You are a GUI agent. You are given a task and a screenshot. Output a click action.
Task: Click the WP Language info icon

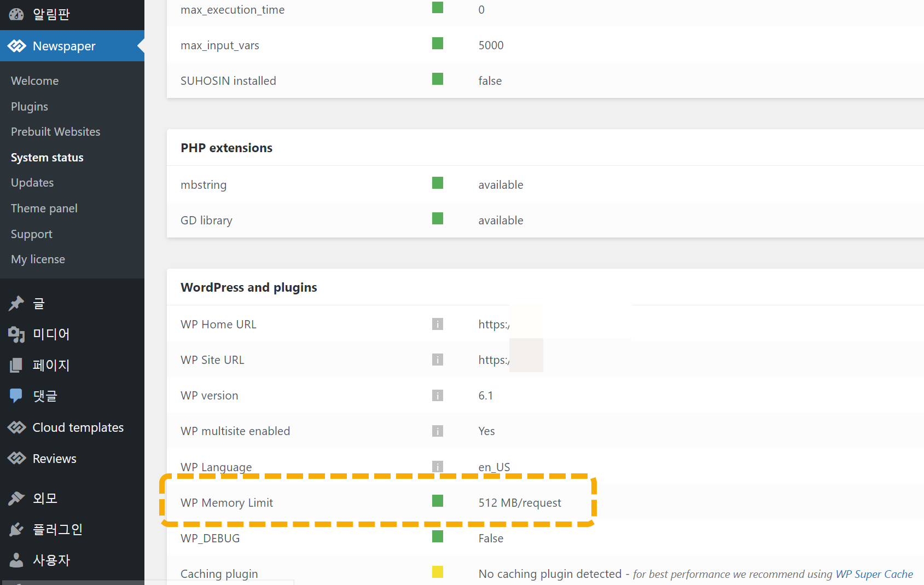[438, 466]
